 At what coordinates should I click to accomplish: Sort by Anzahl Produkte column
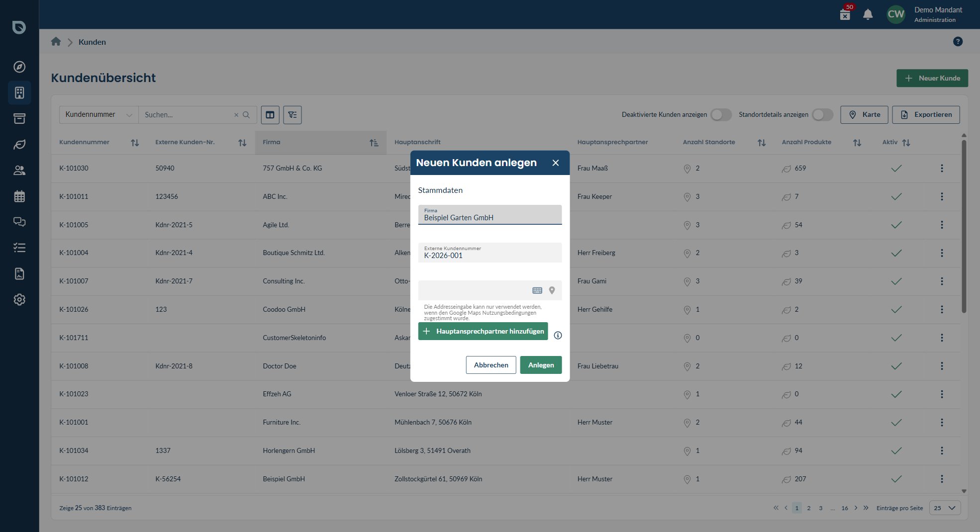click(857, 143)
